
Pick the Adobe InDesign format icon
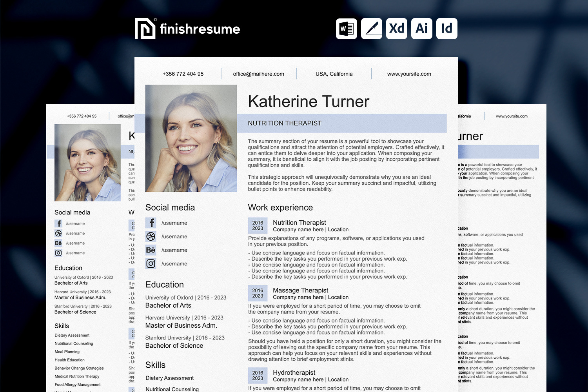point(446,29)
